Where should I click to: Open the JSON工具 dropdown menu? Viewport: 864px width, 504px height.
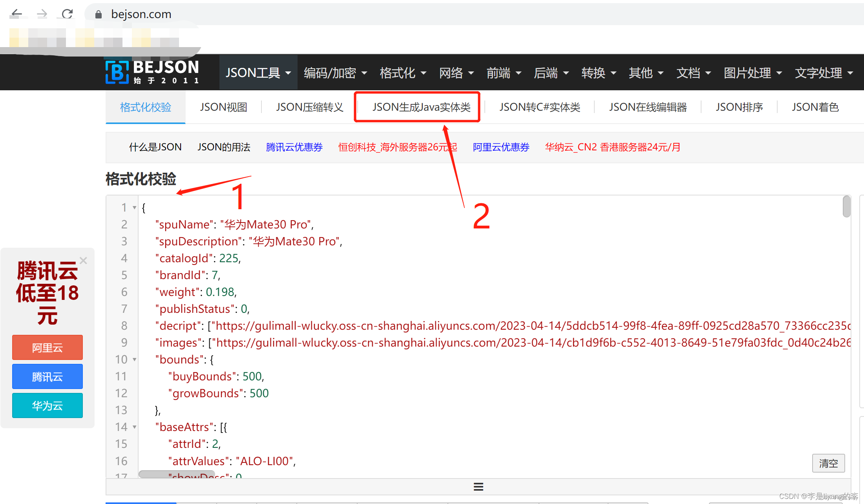pos(258,73)
